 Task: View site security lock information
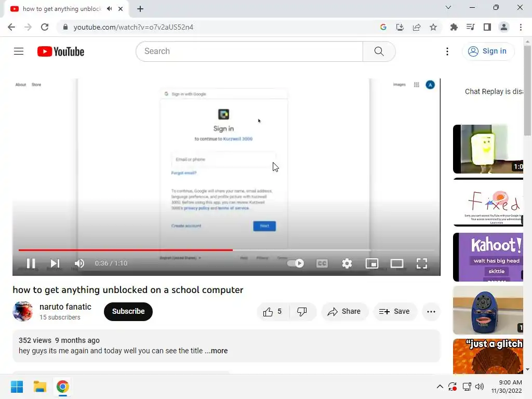click(65, 27)
